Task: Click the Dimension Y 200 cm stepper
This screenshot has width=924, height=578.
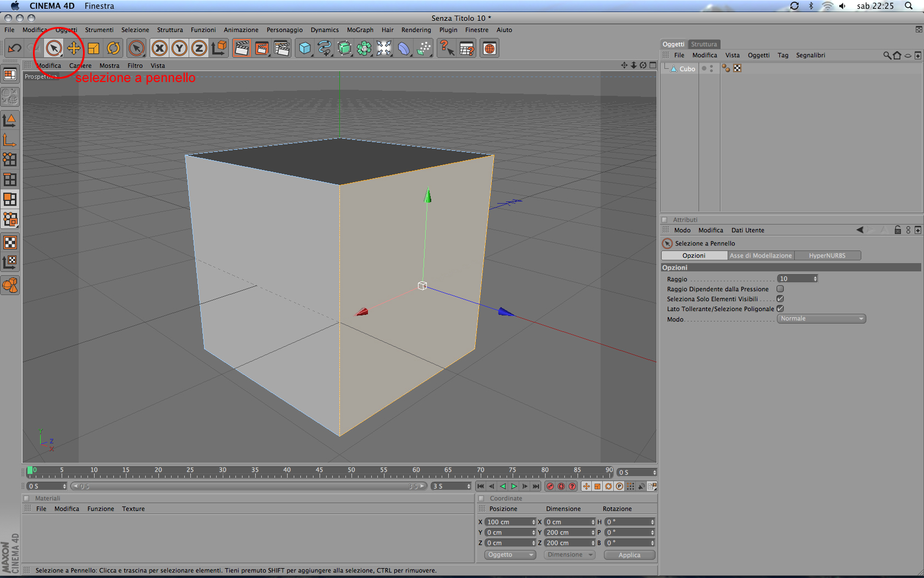Action: pos(593,532)
